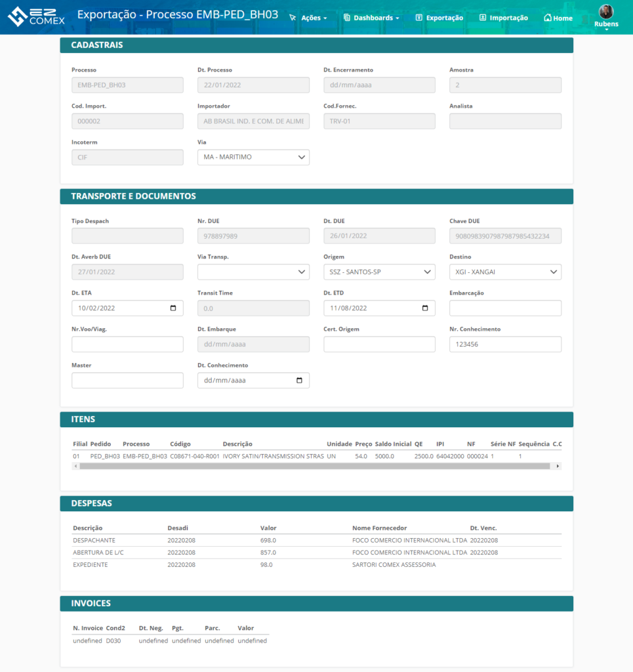Click the cursor icon beside Ações
633x672 pixels.
tap(293, 18)
